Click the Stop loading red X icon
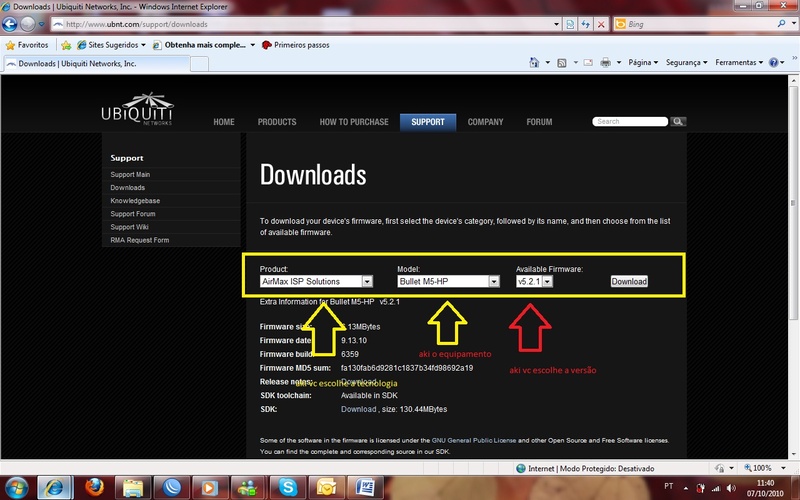Screen dimensions: 800x500 pyautogui.click(x=601, y=24)
